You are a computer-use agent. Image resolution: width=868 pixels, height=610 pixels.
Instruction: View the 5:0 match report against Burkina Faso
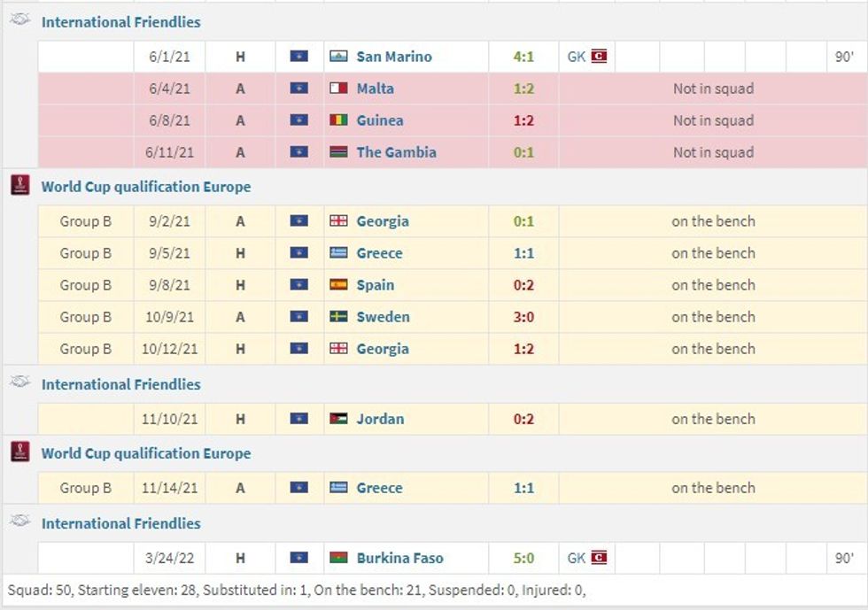click(523, 558)
